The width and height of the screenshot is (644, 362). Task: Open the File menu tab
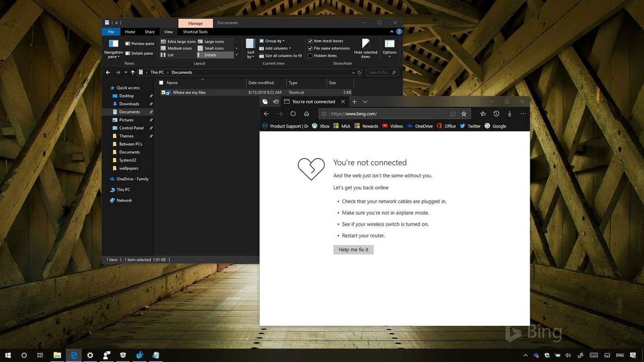[111, 32]
